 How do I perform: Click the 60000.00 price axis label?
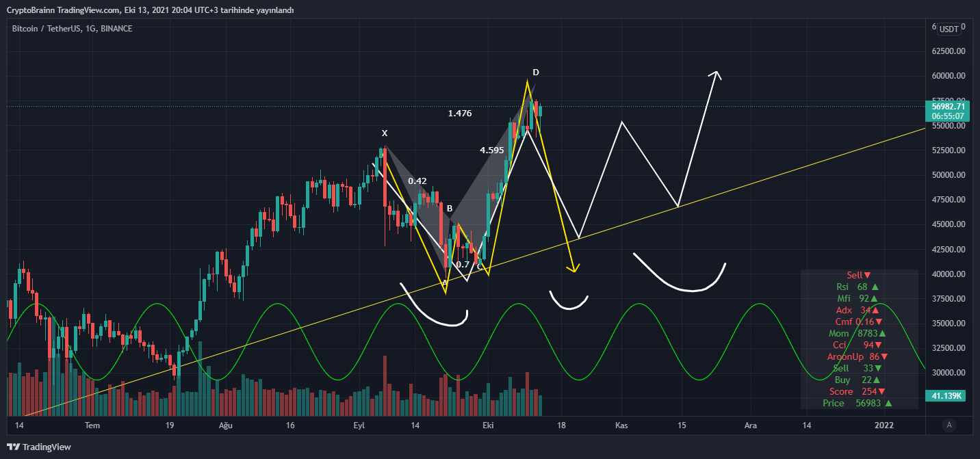tap(948, 76)
